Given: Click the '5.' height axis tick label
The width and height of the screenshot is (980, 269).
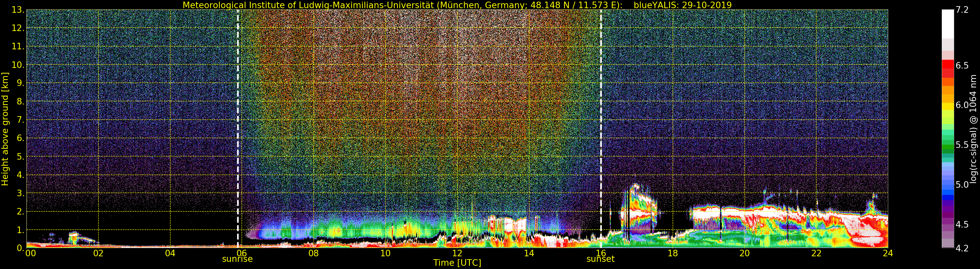Looking at the screenshot, I should [20, 156].
